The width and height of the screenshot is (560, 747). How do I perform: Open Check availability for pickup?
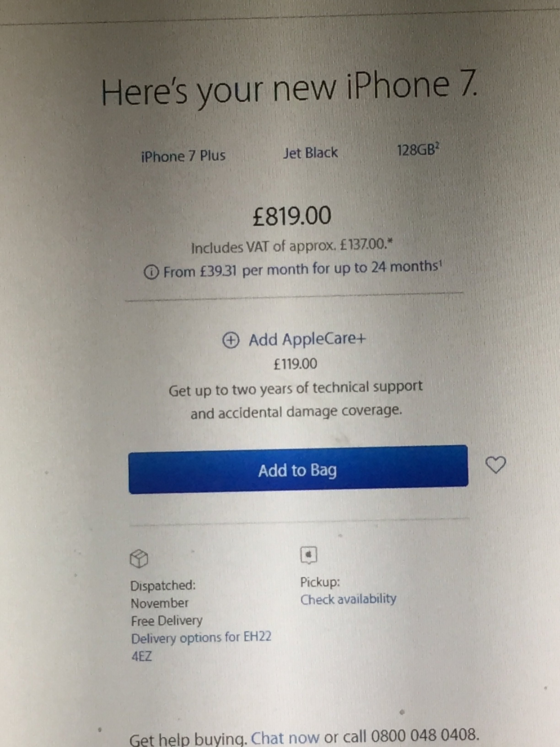coord(348,599)
